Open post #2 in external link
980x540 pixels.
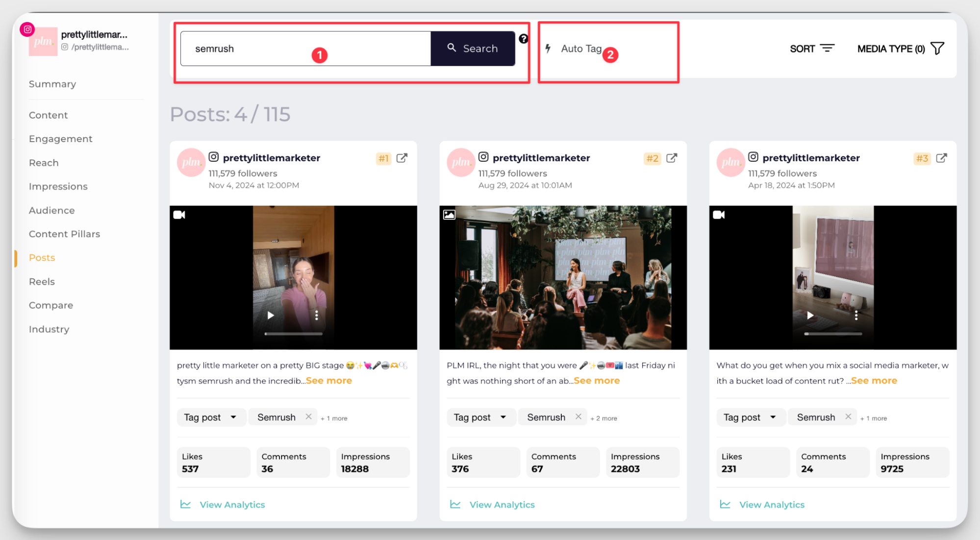[x=672, y=158]
